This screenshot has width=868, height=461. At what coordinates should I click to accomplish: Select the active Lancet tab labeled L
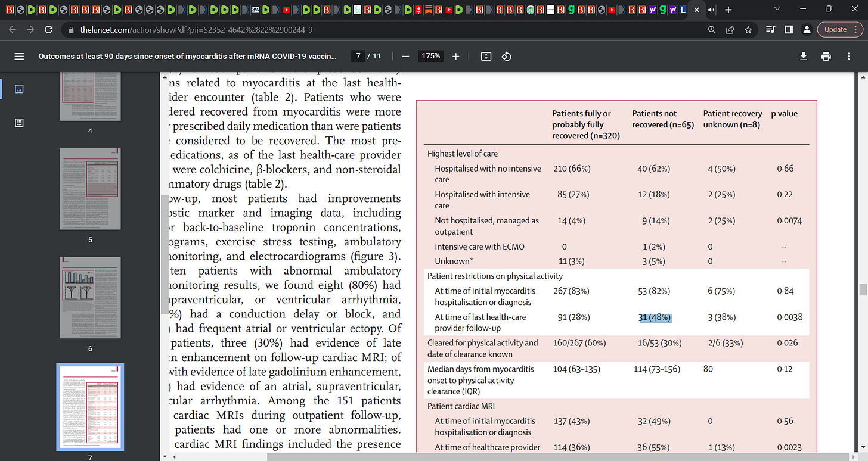[682, 10]
